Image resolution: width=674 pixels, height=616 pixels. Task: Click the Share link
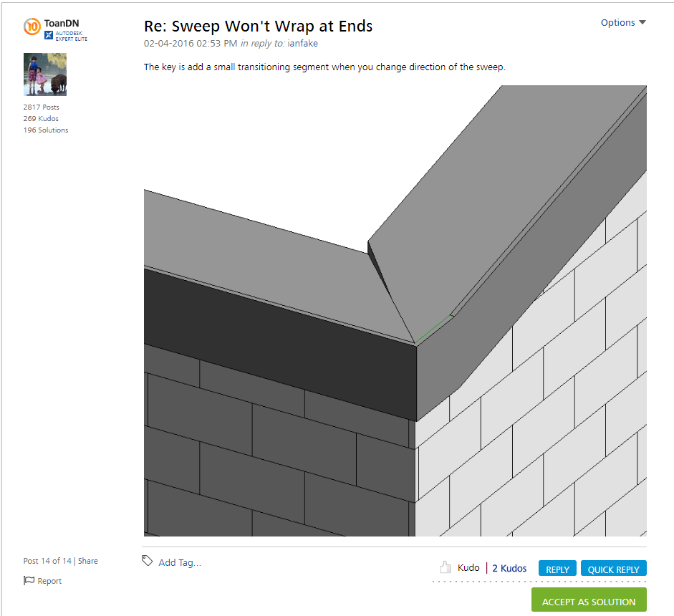click(x=87, y=561)
